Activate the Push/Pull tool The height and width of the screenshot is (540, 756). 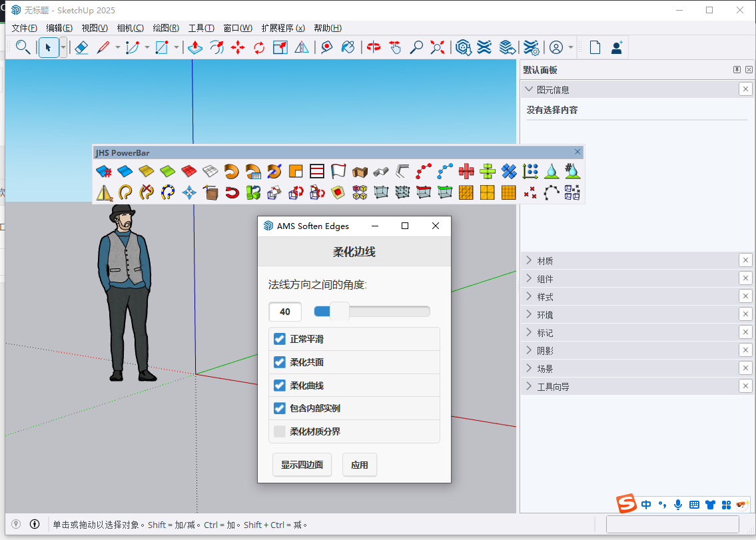(194, 47)
